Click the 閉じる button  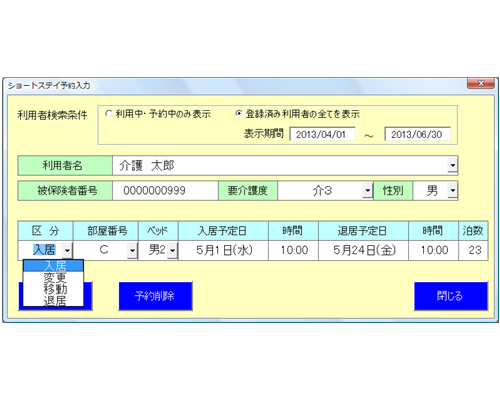coord(451,296)
